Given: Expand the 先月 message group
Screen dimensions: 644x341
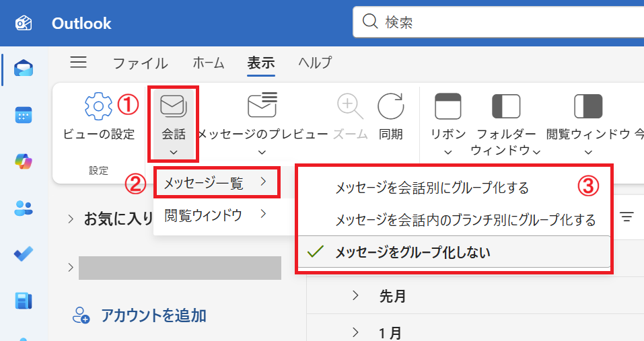Looking at the screenshot, I should tap(356, 295).
